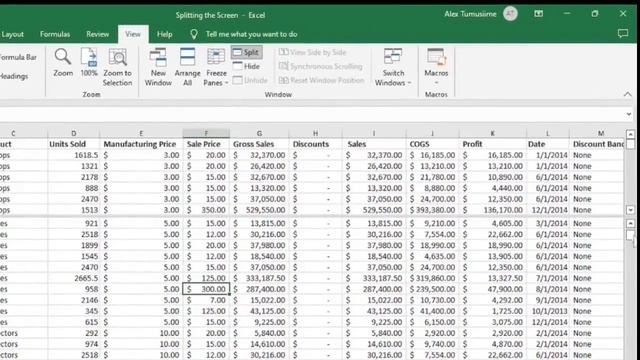Click the Discounts header cell
Image resolution: width=640 pixels, height=360 pixels.
(x=316, y=144)
